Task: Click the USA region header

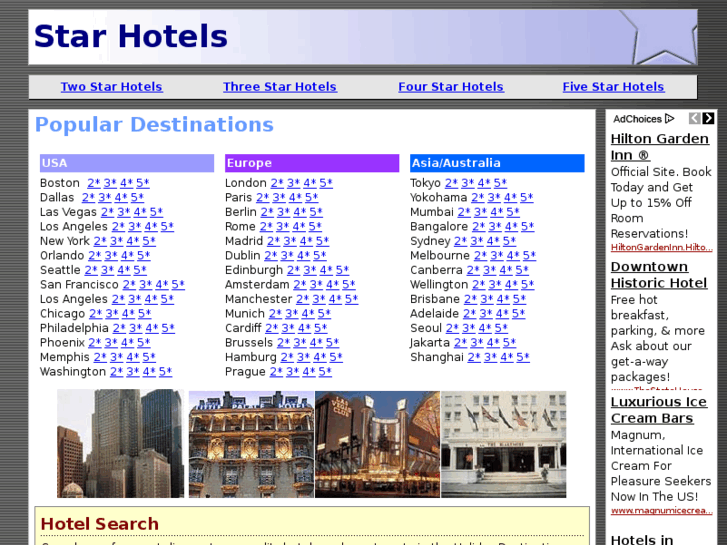Action: tap(127, 163)
